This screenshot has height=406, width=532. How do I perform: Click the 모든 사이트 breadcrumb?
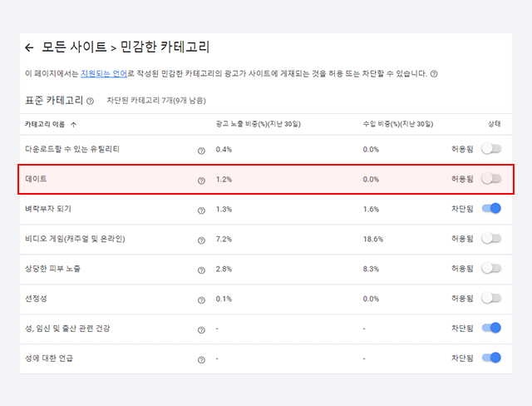click(74, 47)
